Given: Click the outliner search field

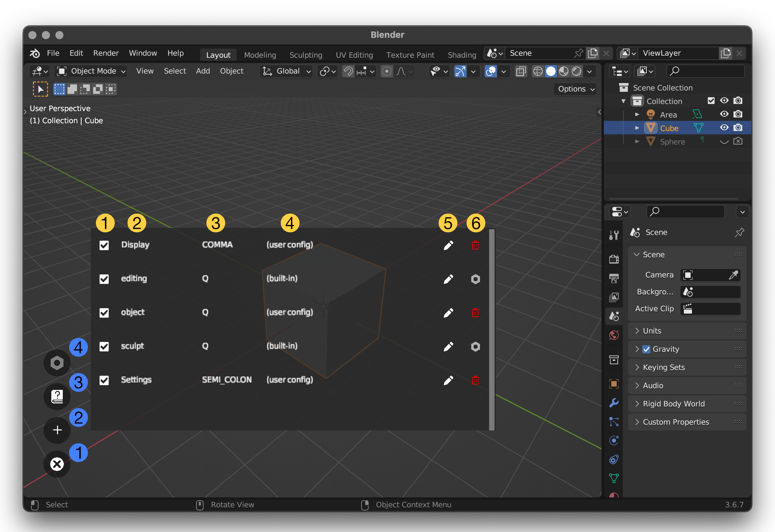Looking at the screenshot, I should click(x=705, y=71).
